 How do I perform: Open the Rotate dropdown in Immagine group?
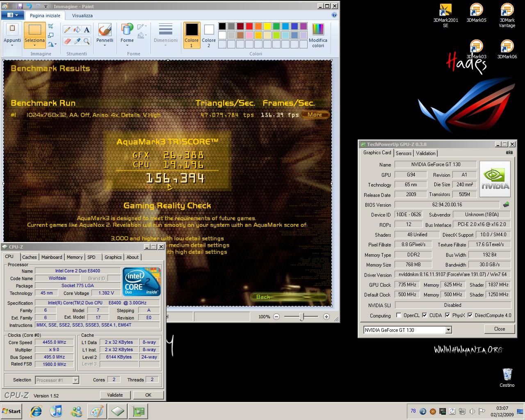click(x=51, y=44)
